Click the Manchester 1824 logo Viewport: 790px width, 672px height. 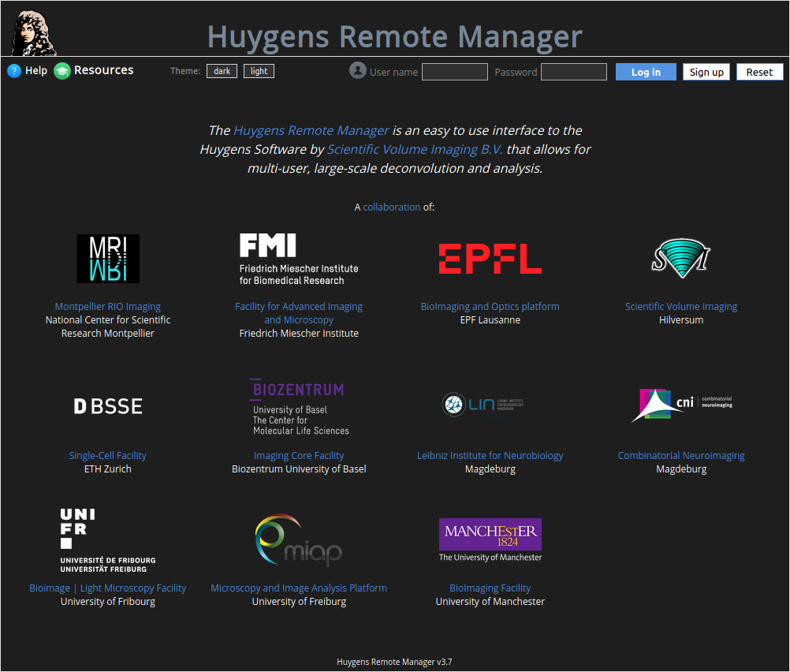490,540
